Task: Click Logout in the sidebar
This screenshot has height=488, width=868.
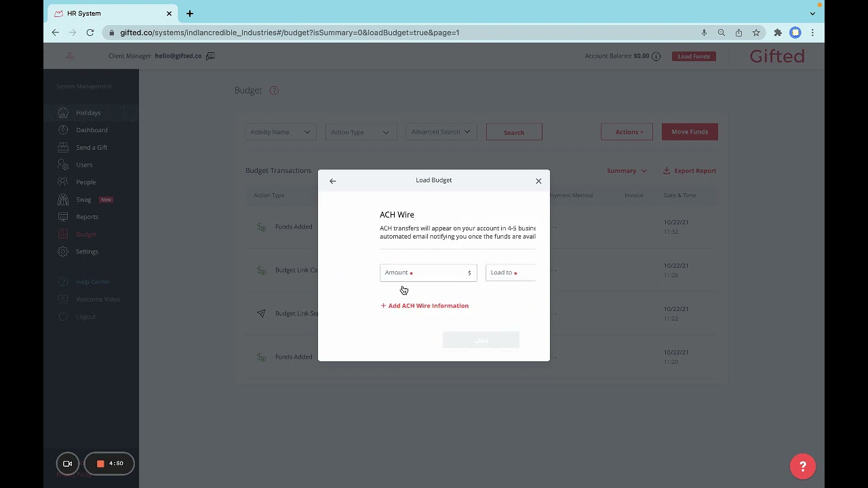Action: pyautogui.click(x=85, y=317)
